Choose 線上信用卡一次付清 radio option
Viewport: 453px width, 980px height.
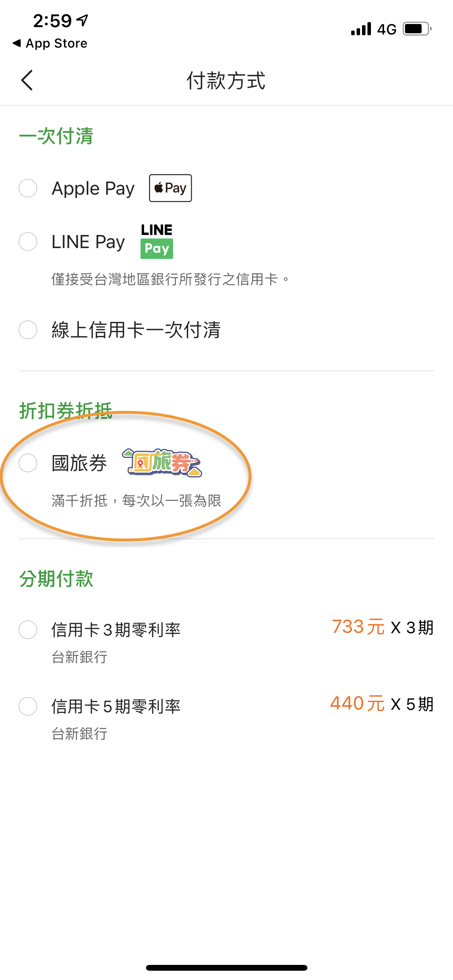tap(28, 330)
